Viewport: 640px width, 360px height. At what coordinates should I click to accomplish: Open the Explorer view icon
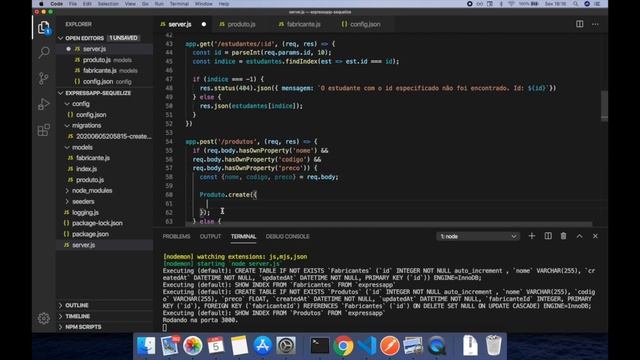[x=44, y=27]
